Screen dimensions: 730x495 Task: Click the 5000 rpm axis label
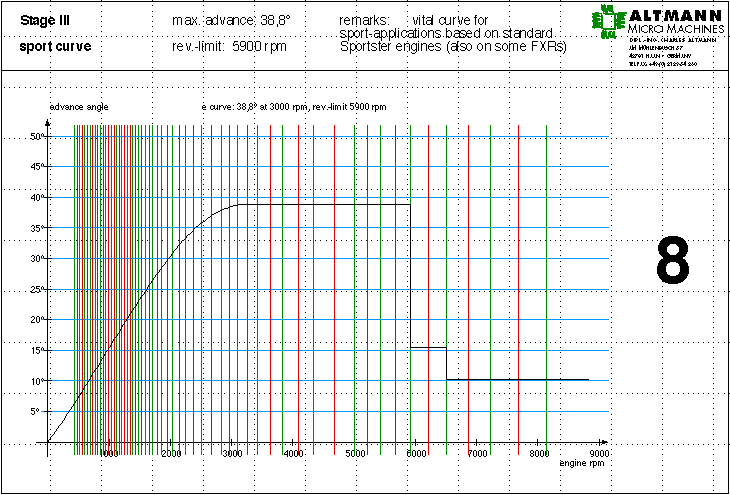355,454
